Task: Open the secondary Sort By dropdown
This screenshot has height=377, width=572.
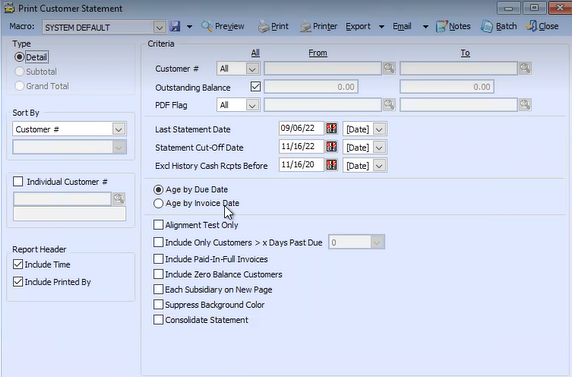Action: click(x=119, y=147)
